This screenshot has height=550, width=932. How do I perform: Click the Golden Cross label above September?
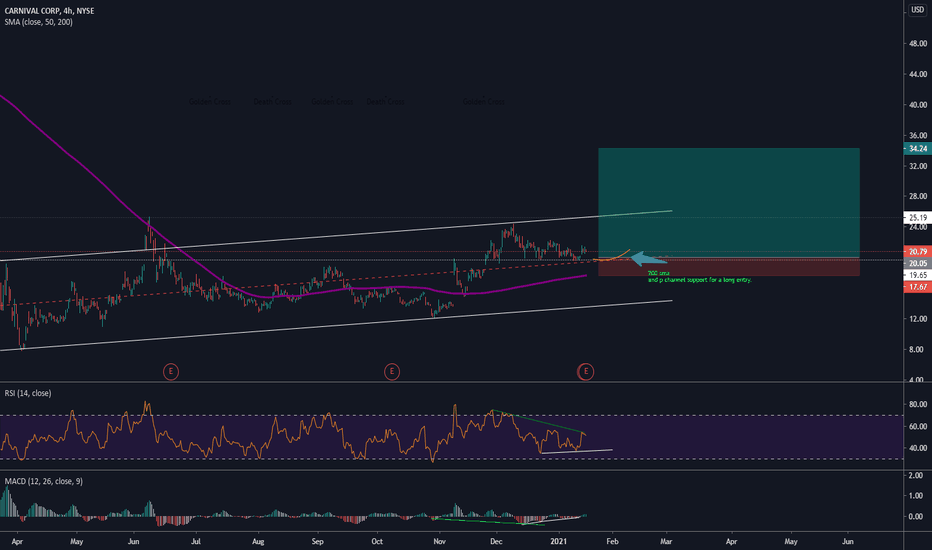pos(332,102)
